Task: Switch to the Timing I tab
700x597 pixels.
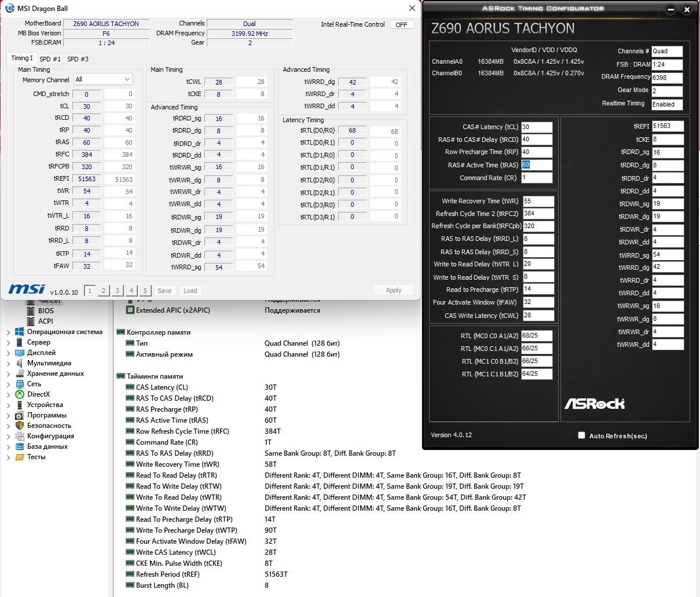Action: click(x=22, y=58)
